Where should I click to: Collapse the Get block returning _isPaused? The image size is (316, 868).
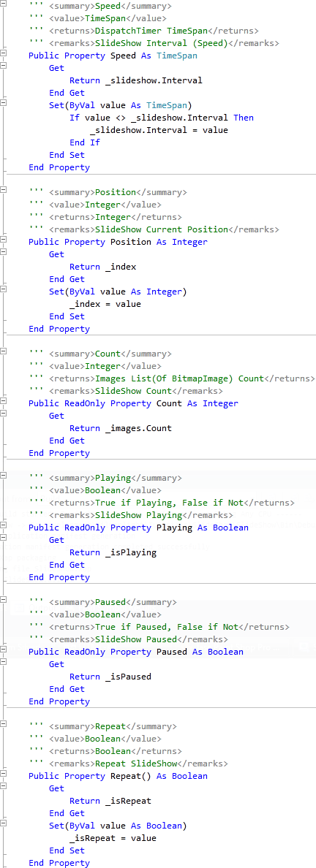(x=3, y=661)
